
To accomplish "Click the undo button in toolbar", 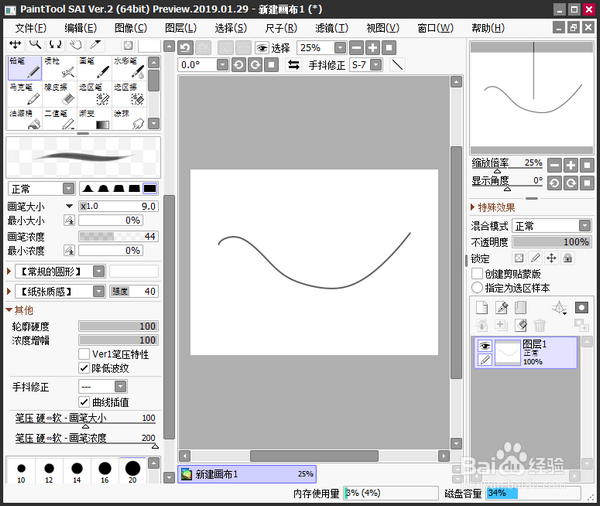I will pos(186,48).
